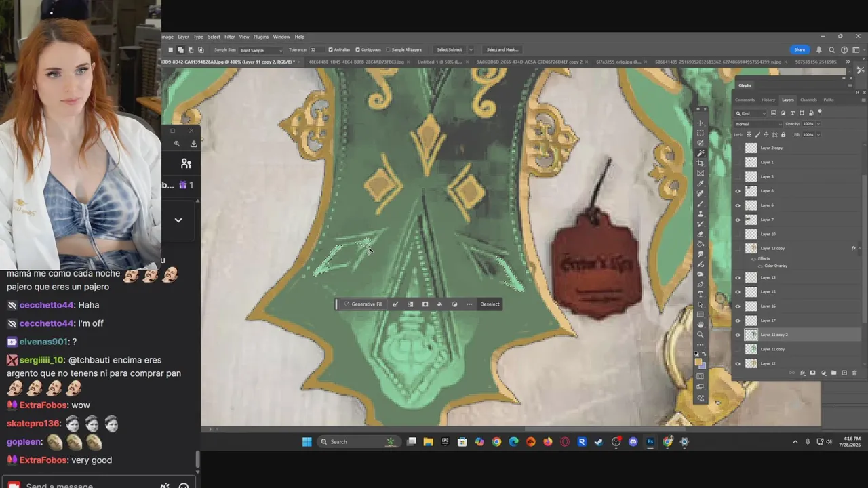Select the Paint Bucket tool
This screenshot has height=488, width=868.
point(701,244)
